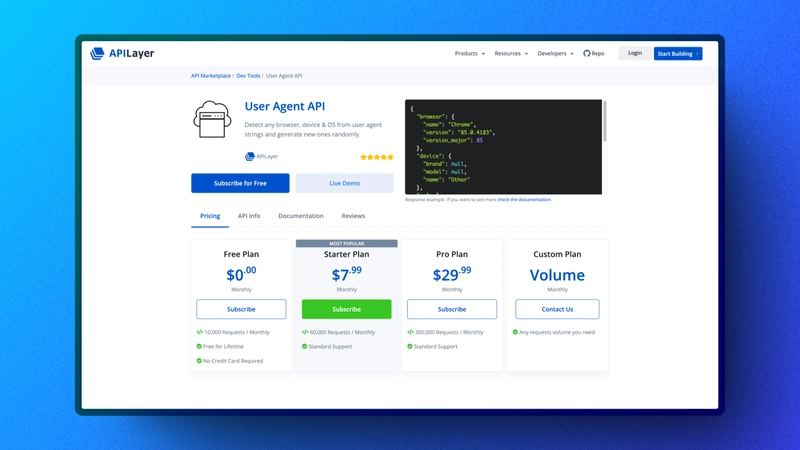Open the GitHub Repo link
This screenshot has height=450, width=800.
tap(594, 54)
